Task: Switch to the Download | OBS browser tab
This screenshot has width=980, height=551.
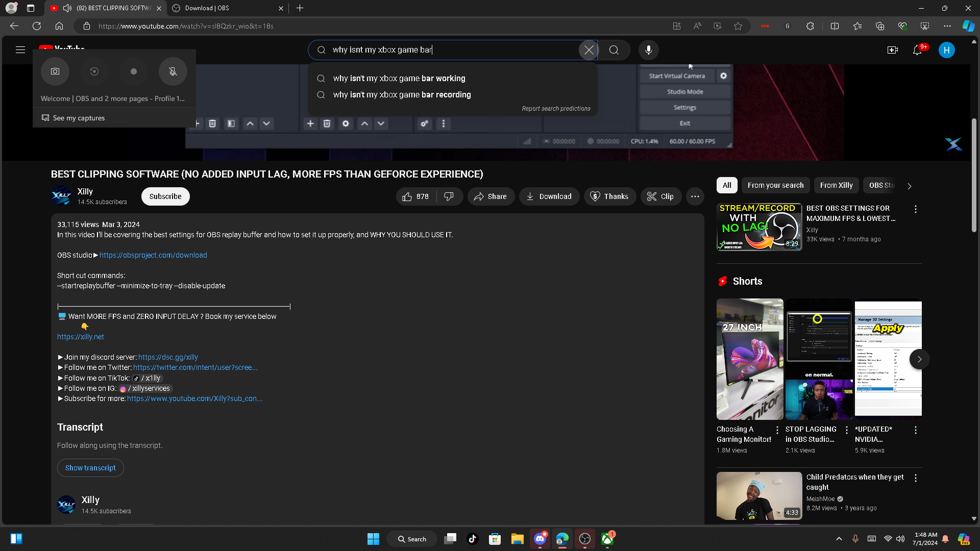Action: tap(227, 8)
